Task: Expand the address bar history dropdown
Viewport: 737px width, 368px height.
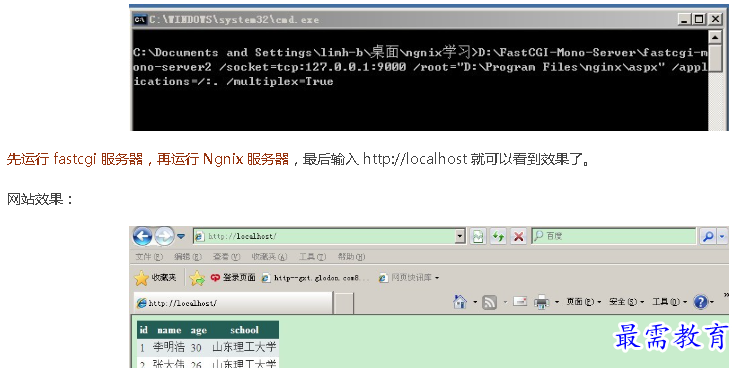Action: coord(460,236)
